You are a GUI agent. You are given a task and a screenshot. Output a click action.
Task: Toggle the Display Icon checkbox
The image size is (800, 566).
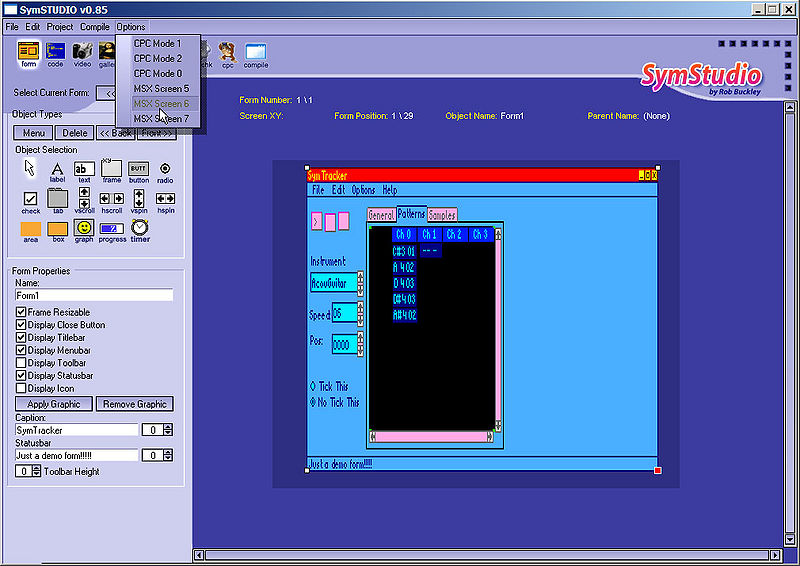(21, 388)
